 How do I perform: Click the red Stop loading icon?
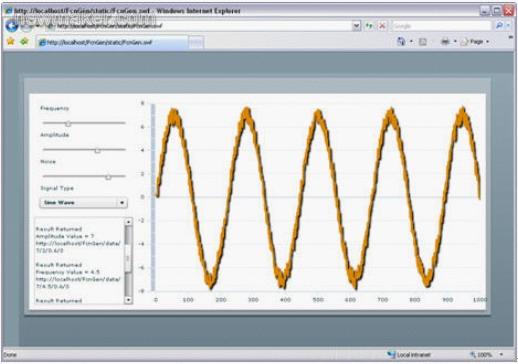pos(382,26)
